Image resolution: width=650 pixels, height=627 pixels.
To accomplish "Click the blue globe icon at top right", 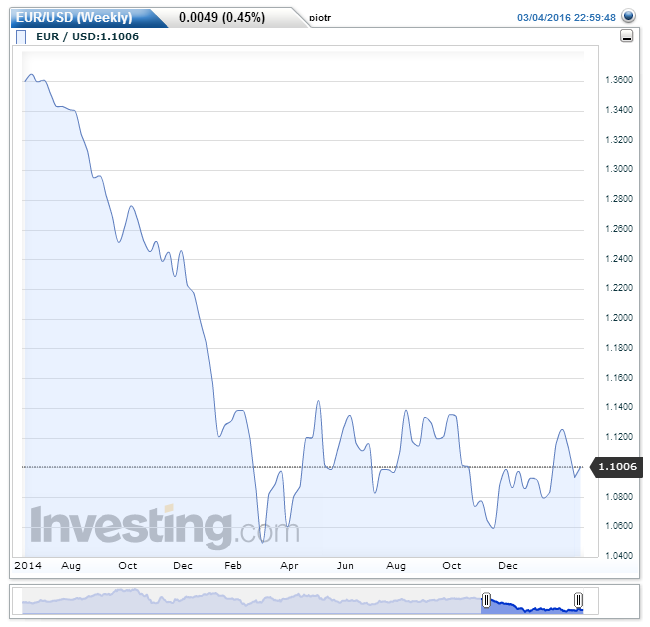I will click(628, 16).
